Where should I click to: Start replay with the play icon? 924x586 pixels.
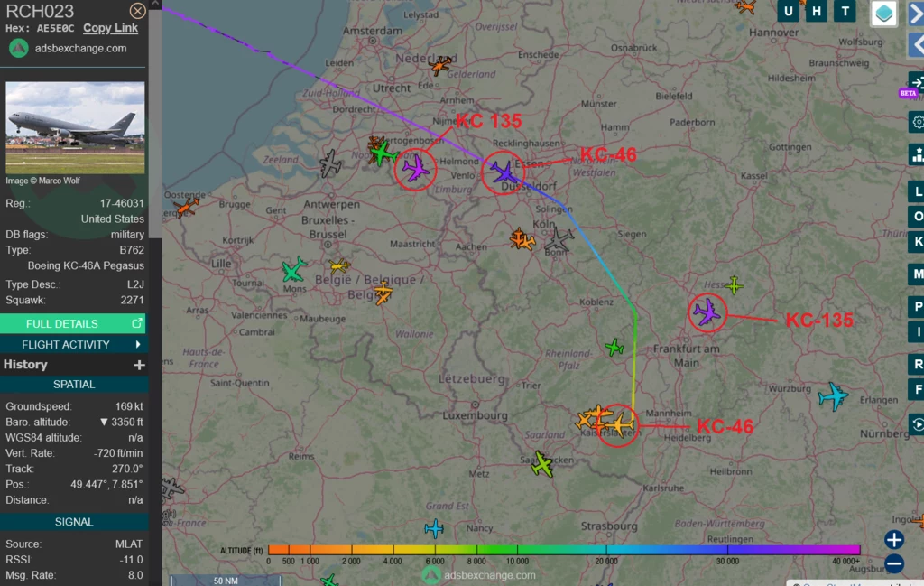pyautogui.click(x=917, y=424)
